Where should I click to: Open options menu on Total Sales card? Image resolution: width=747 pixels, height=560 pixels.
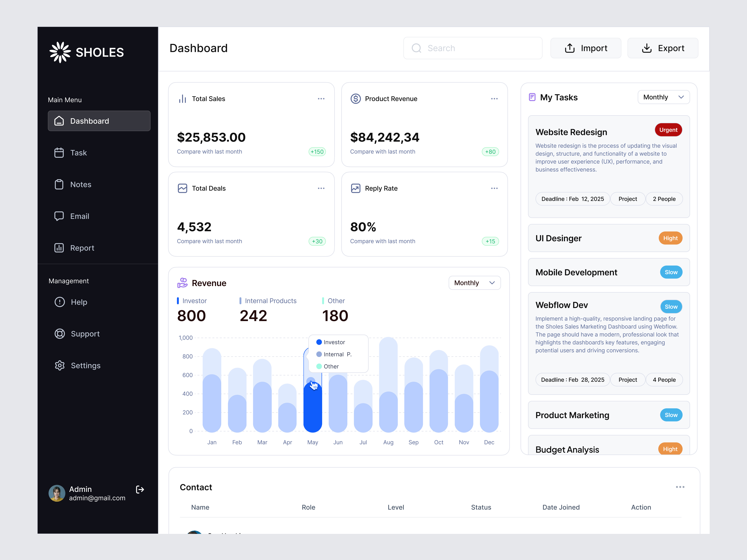tap(321, 99)
